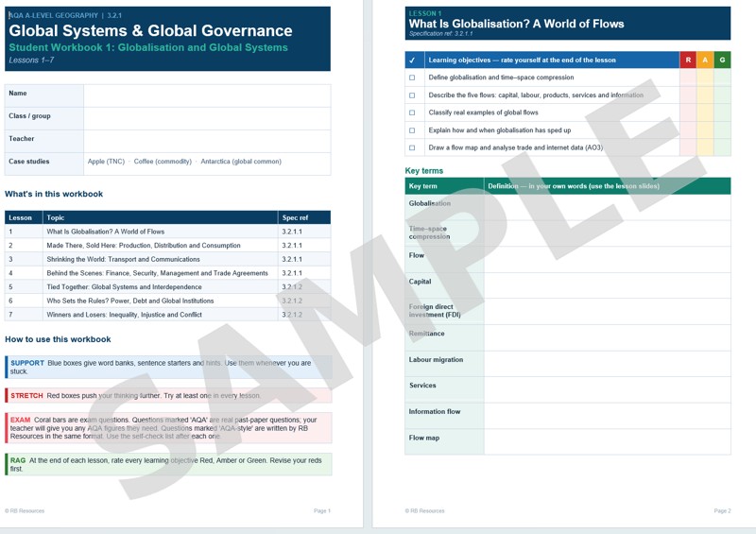Click 'Who Sets the Rules?' topic row
Screen dimensions: 756x534
click(x=168, y=301)
